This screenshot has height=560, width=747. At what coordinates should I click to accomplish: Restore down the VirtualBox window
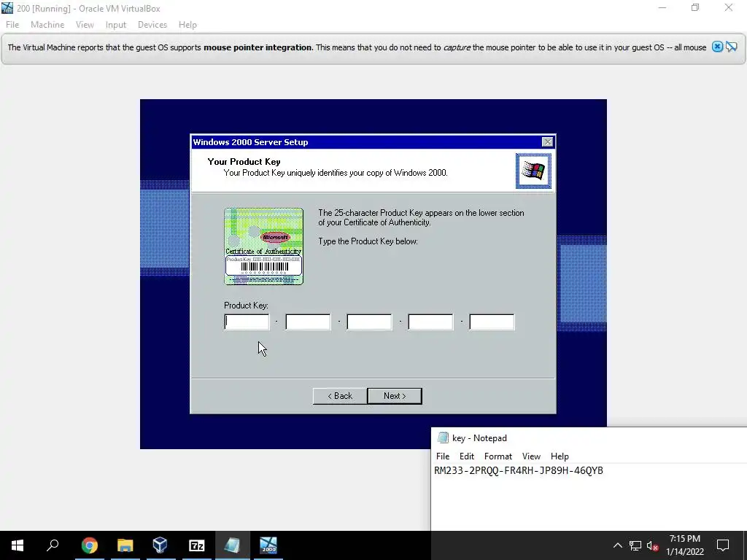pyautogui.click(x=695, y=8)
